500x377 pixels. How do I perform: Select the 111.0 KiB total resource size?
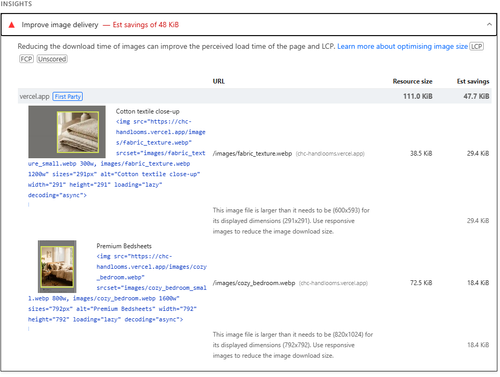[x=418, y=96]
